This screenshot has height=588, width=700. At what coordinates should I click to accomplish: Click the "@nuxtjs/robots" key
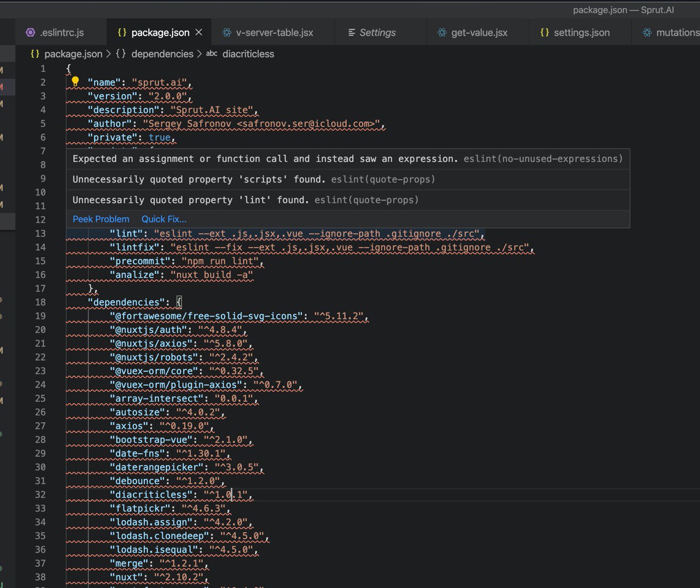point(154,357)
